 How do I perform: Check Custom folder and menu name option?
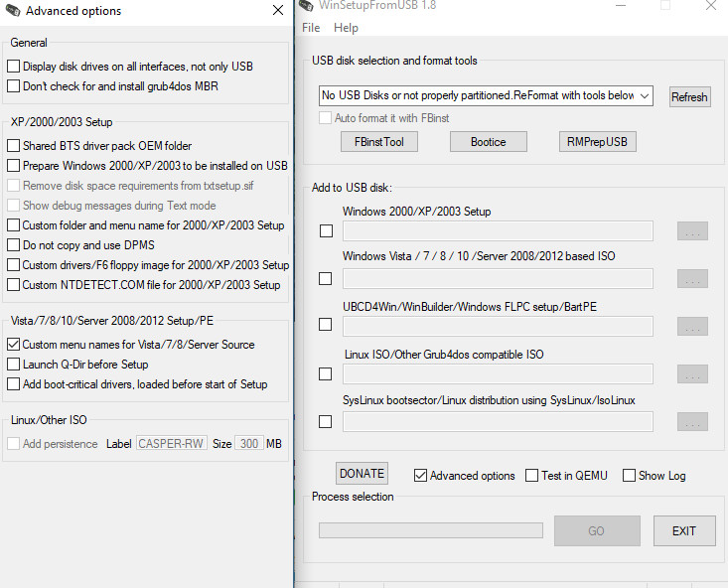pyautogui.click(x=14, y=225)
